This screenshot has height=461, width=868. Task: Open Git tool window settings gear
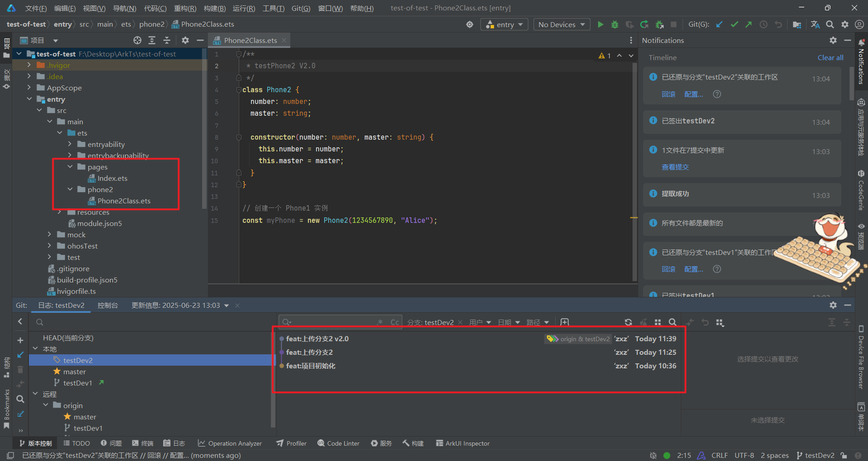click(833, 305)
